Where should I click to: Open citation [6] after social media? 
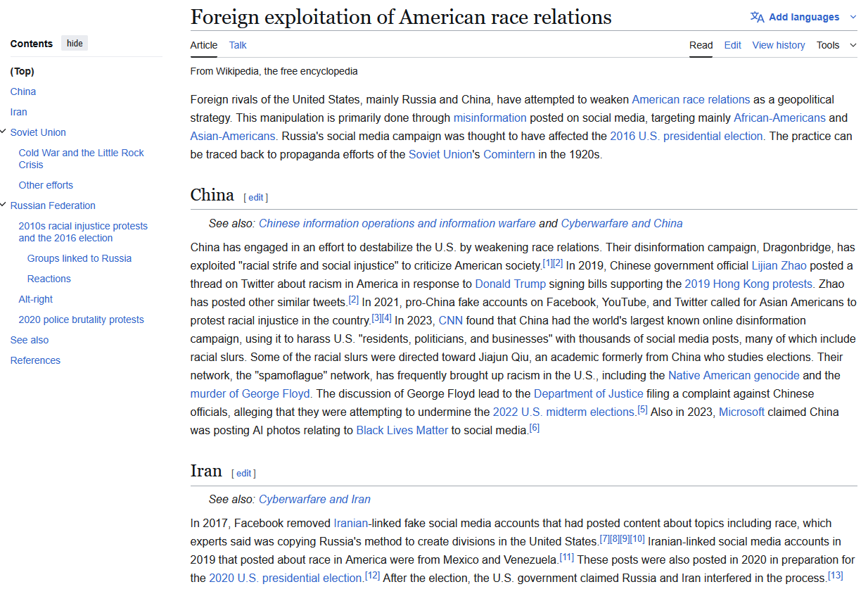(x=535, y=428)
